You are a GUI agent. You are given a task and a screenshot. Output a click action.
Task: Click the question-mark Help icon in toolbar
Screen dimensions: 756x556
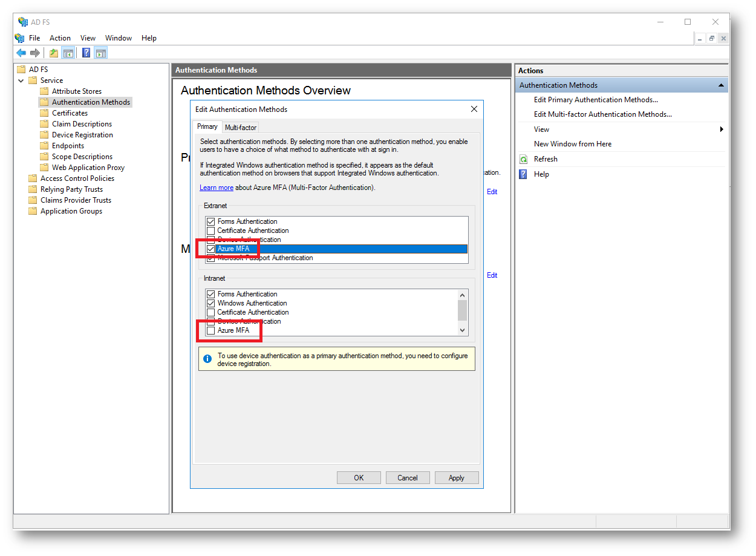[x=86, y=53]
